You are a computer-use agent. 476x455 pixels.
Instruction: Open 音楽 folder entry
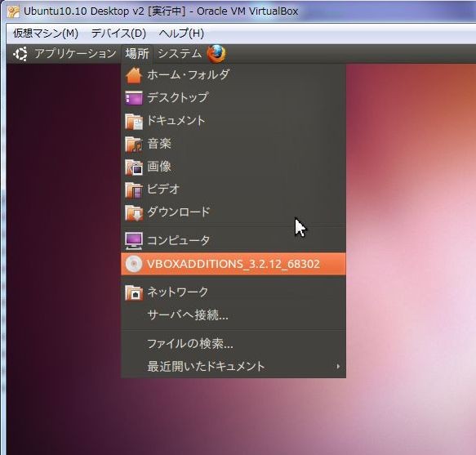(x=234, y=144)
